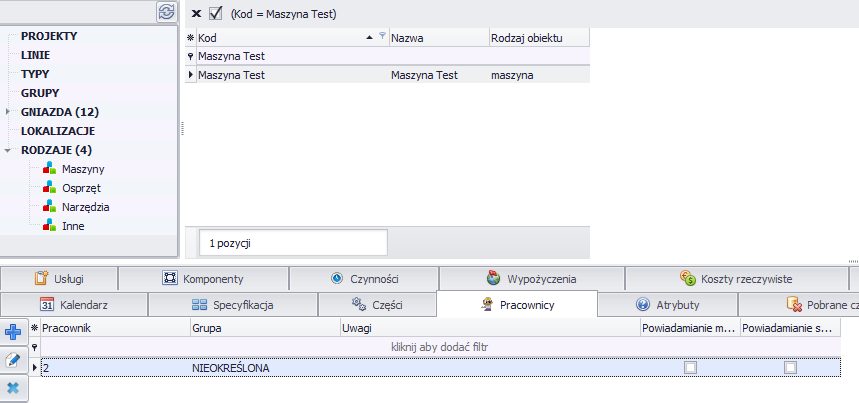Disable the Kod = Maszyna Test filter checkbox
This screenshot has width=859, height=403.
click(215, 14)
